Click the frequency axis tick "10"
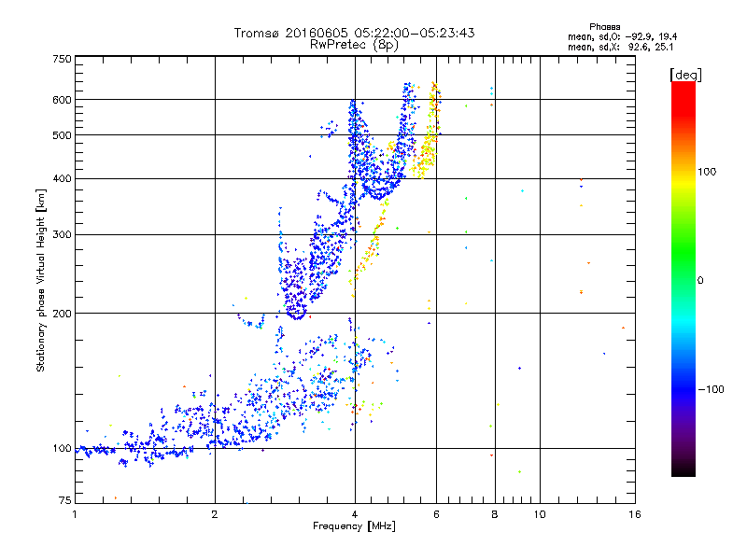The height and width of the screenshot is (560, 747). click(540, 514)
